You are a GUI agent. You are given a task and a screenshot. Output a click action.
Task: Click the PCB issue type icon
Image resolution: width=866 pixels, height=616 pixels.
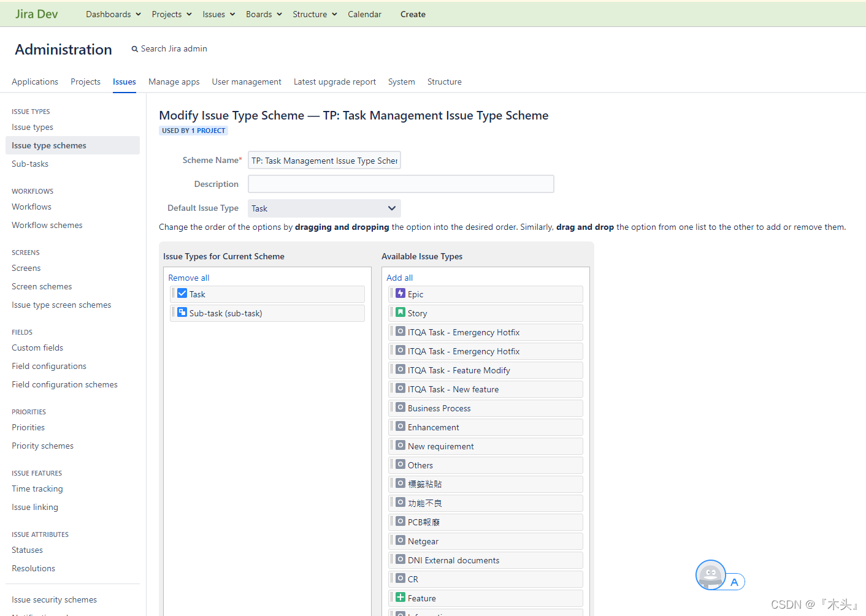tap(400, 522)
